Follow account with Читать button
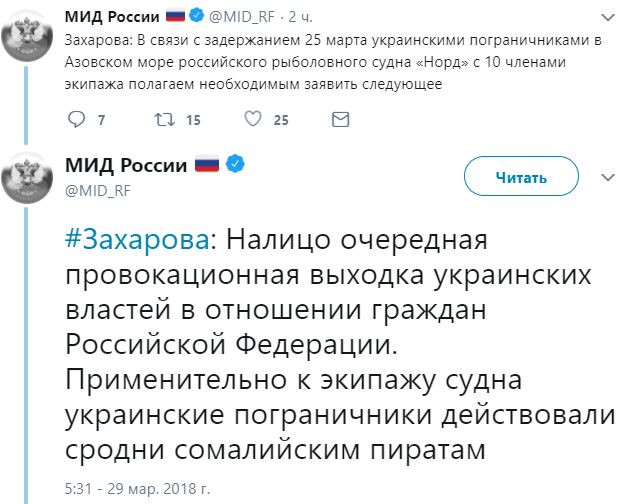 pyautogui.click(x=521, y=176)
